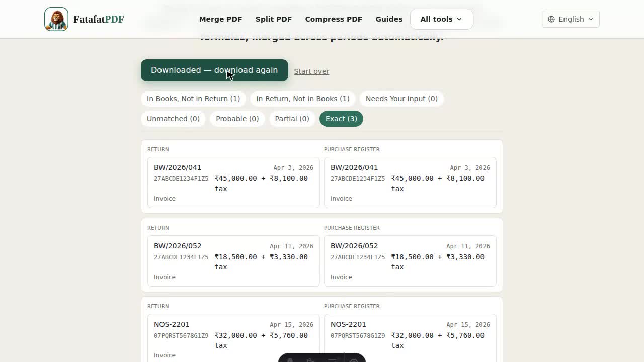Viewport: 644px width, 362px height.
Task: Click Apr 11, 2026 date in Purchase Register card
Action: point(468,246)
